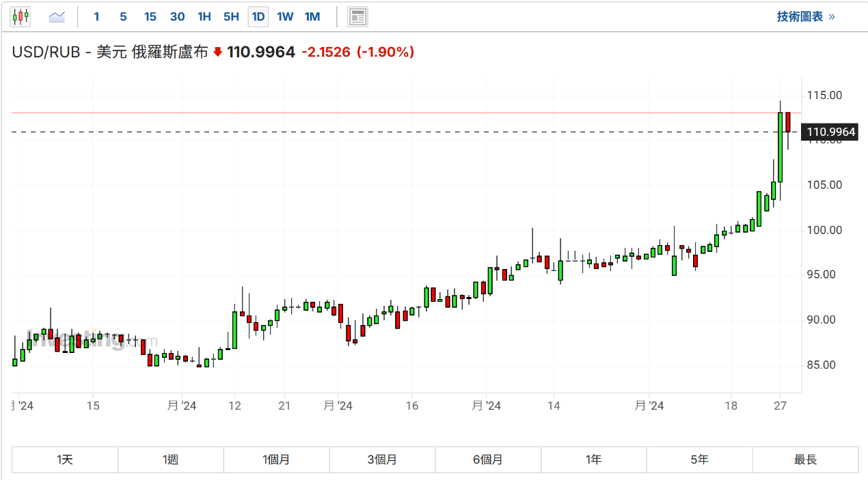Screen dimensions: 868x480
Task: Select 5-minute interval
Action: (123, 16)
